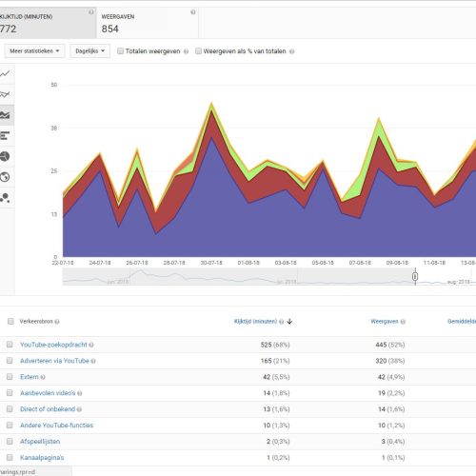Check the Adverteren via YouTube row checkbox
Screen dimensions: 476x476
10,361
